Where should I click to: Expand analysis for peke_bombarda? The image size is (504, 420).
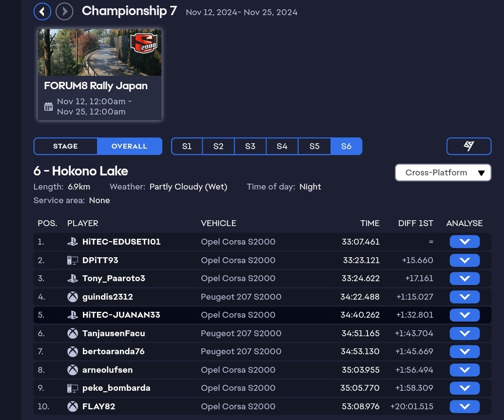point(465,388)
